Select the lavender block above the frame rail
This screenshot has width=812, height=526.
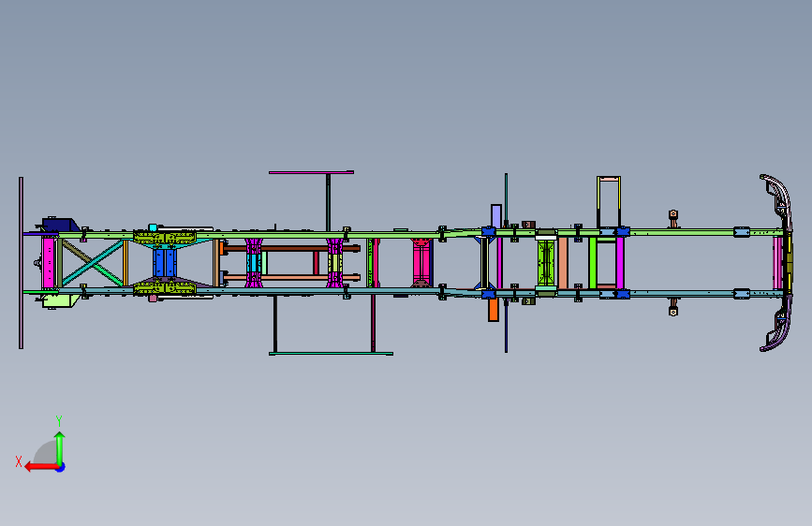click(496, 215)
